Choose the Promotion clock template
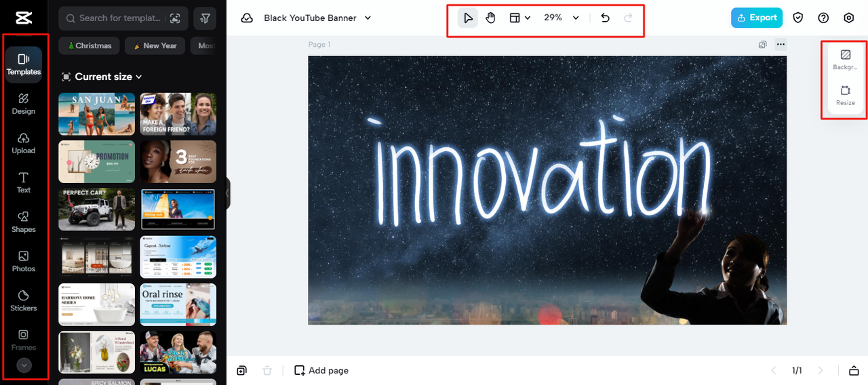The width and height of the screenshot is (868, 385). click(97, 161)
